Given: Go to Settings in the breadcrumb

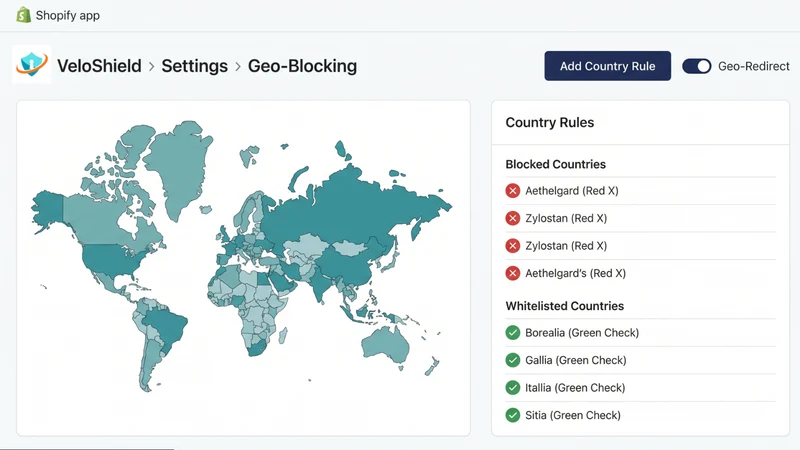Looking at the screenshot, I should pos(194,66).
